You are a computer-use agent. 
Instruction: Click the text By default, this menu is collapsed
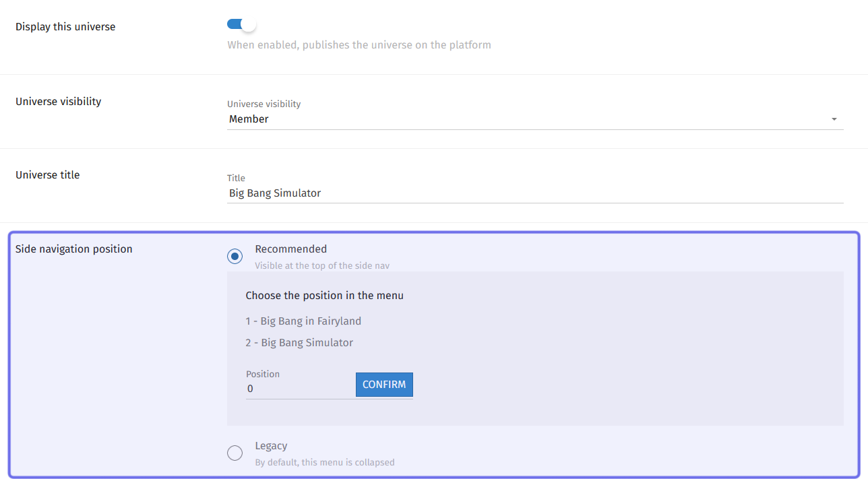[x=325, y=463]
